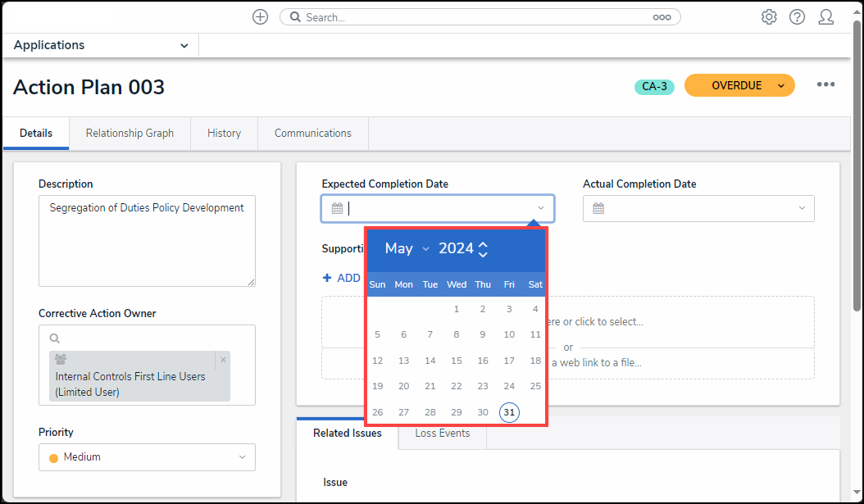Open the Communications tab
Viewport: 864px width, 504px height.
313,133
